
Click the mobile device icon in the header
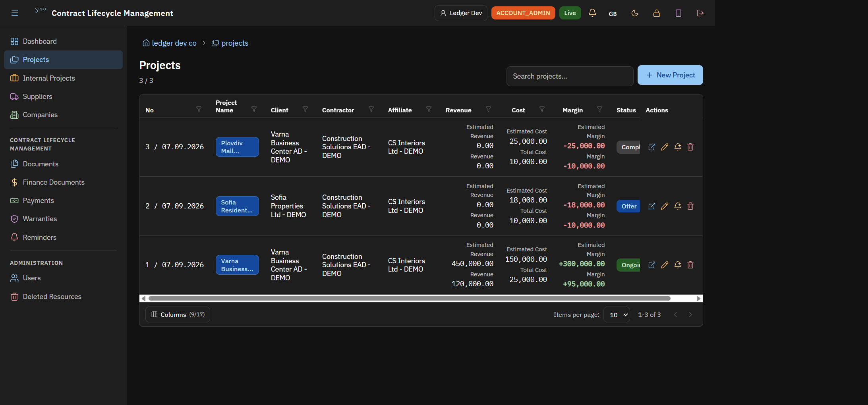pyautogui.click(x=679, y=13)
